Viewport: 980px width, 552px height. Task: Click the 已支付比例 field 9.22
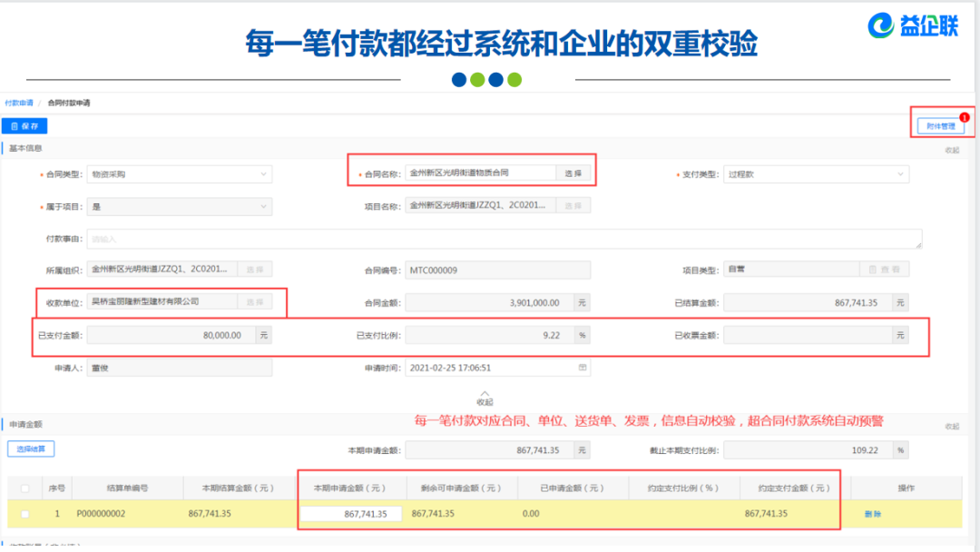click(x=489, y=335)
